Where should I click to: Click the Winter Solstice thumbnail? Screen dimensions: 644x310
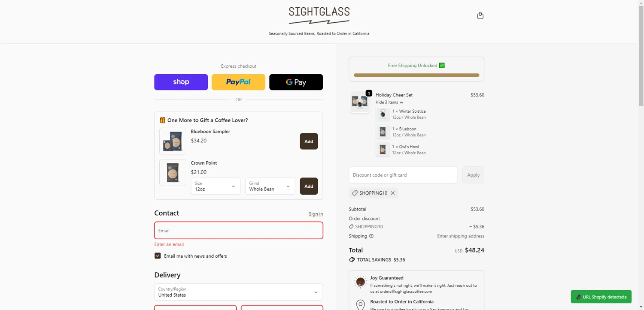coord(383,114)
